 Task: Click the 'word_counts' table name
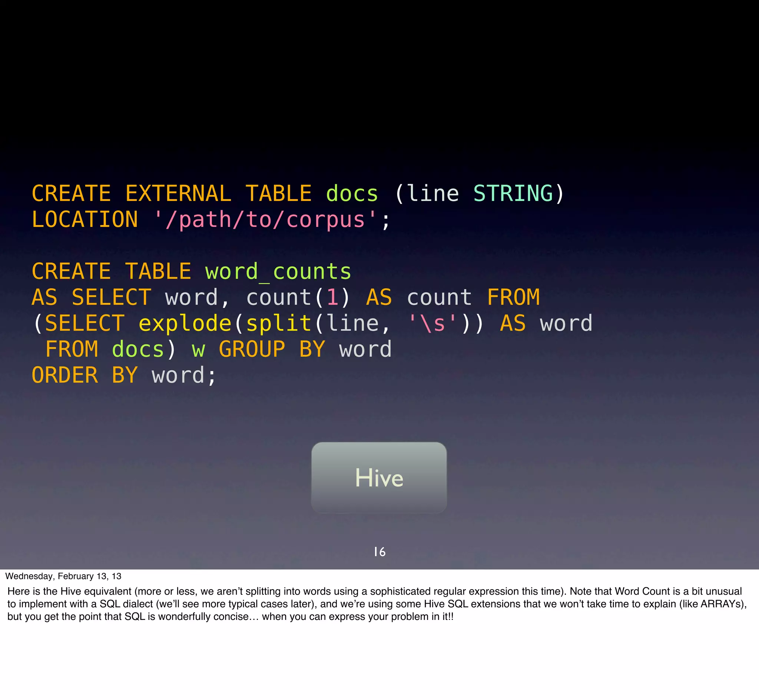pos(278,272)
